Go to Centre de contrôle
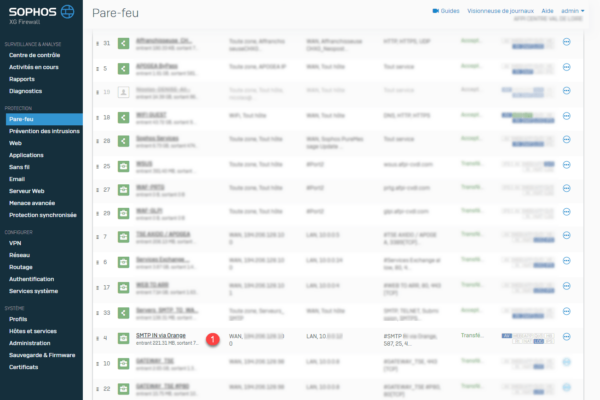The image size is (600, 400). [34, 55]
